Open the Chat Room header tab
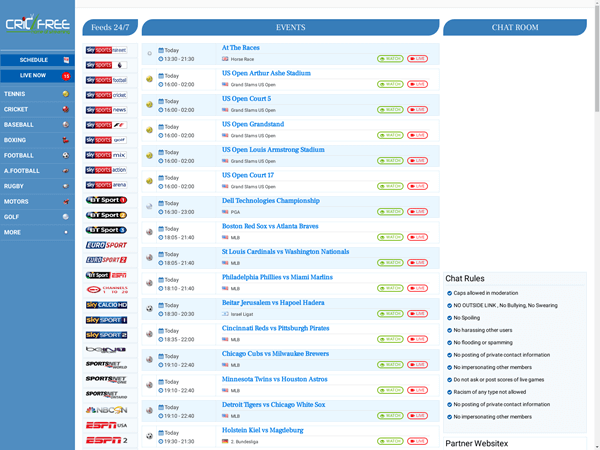Viewport: 600px width, 450px height. [x=515, y=28]
